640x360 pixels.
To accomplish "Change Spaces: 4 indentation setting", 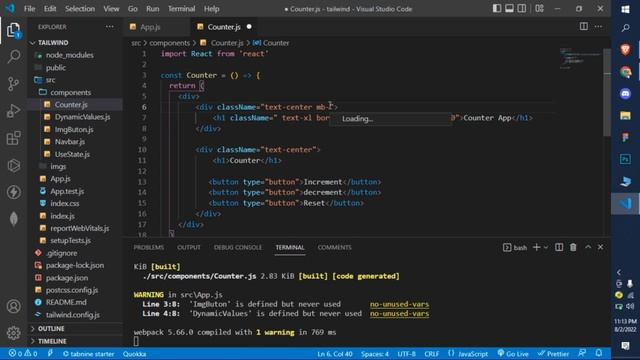I will tap(375, 354).
